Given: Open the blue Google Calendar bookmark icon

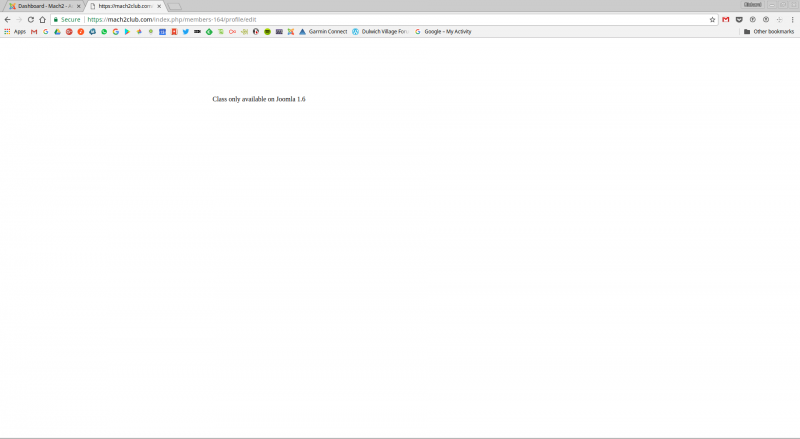Looking at the screenshot, I should (162, 32).
